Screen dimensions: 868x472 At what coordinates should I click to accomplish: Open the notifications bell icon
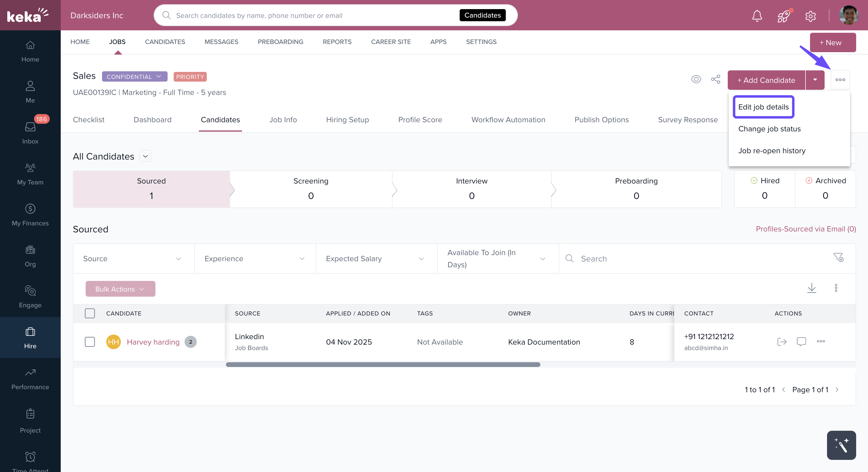click(x=757, y=15)
